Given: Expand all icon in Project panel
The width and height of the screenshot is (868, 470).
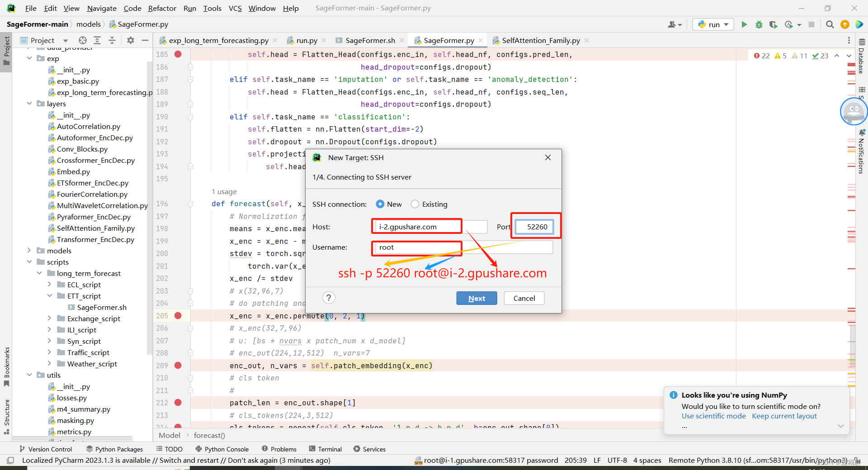Looking at the screenshot, I should coord(97,40).
